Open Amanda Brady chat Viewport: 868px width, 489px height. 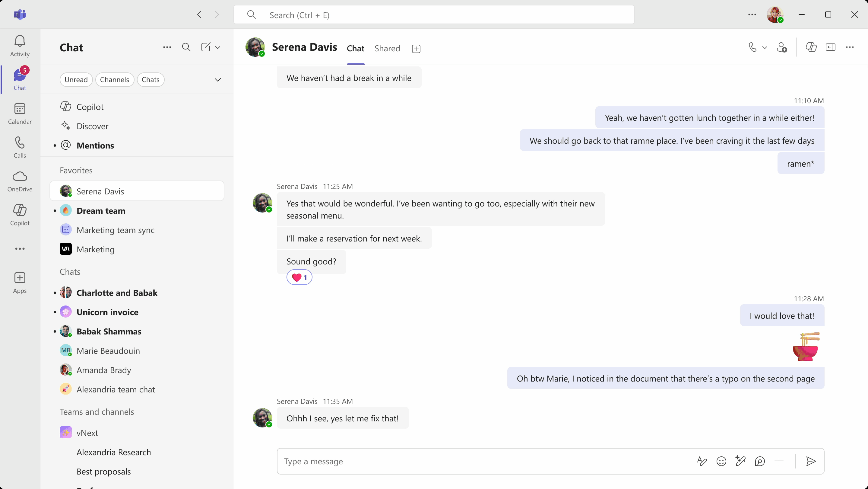pyautogui.click(x=137, y=370)
